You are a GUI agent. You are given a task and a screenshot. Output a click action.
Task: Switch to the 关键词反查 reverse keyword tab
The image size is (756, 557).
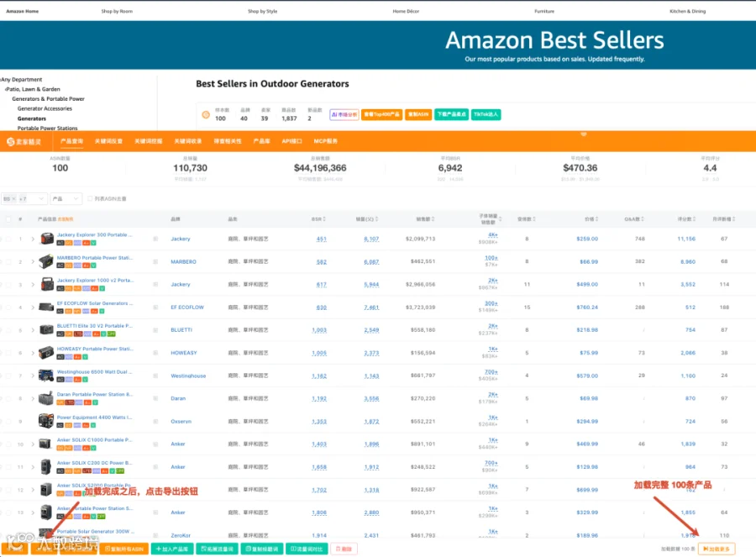[x=108, y=141]
